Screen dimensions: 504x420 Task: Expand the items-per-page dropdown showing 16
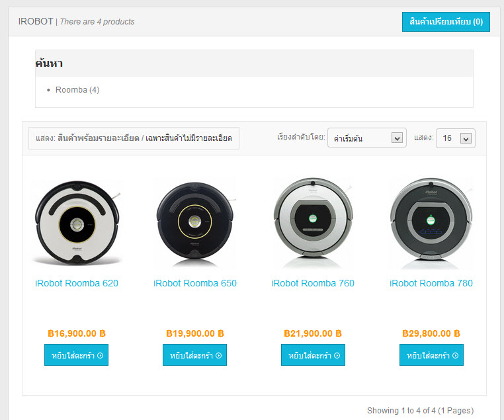(455, 138)
